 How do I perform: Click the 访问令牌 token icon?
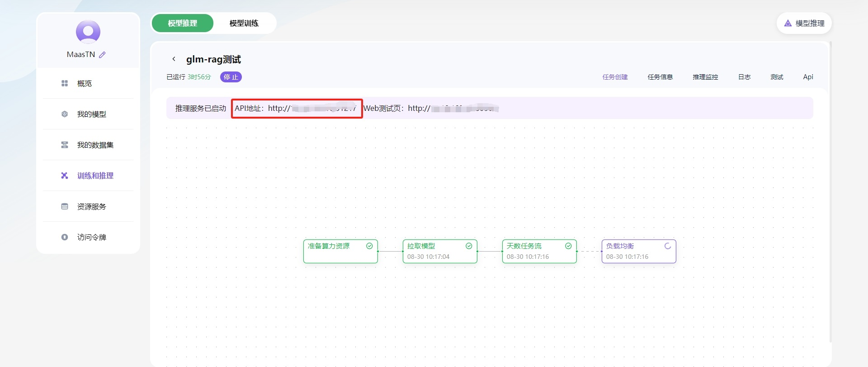point(65,237)
